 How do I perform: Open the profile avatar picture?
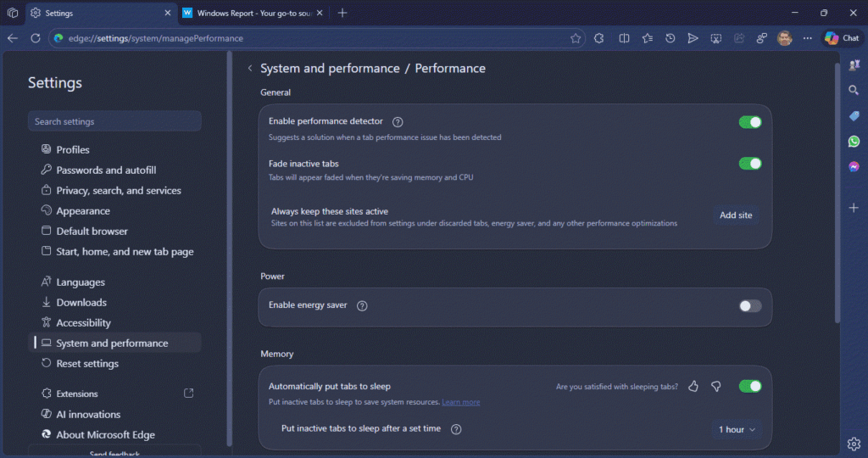[784, 38]
